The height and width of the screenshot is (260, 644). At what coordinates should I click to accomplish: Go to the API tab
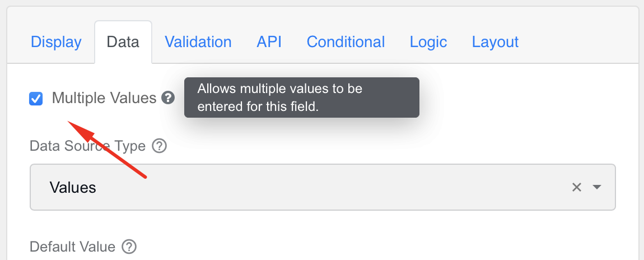tap(269, 42)
